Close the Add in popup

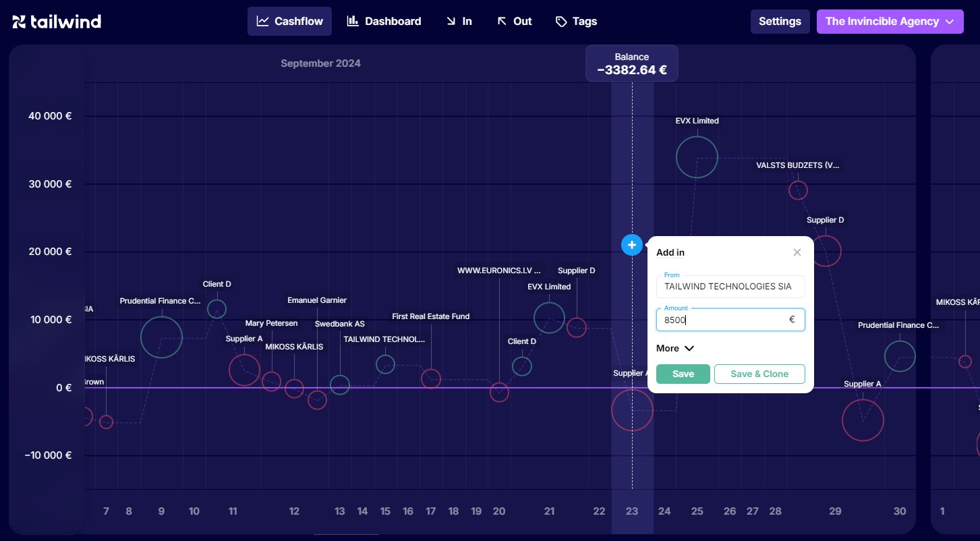797,252
